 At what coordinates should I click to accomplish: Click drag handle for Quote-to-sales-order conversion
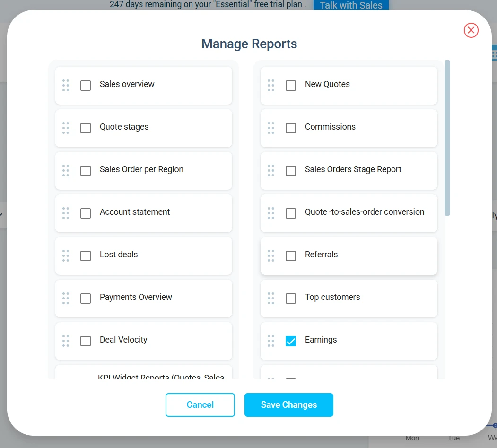coord(271,213)
